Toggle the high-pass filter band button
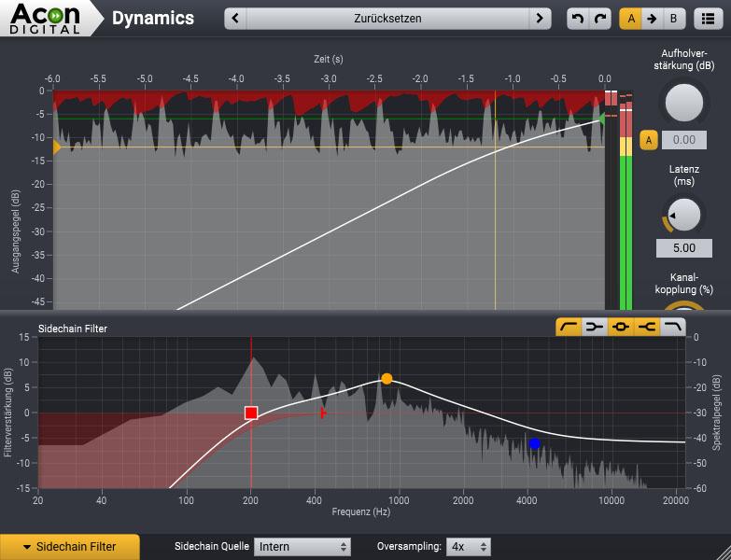Viewport: 731px width, 560px height. click(568, 327)
